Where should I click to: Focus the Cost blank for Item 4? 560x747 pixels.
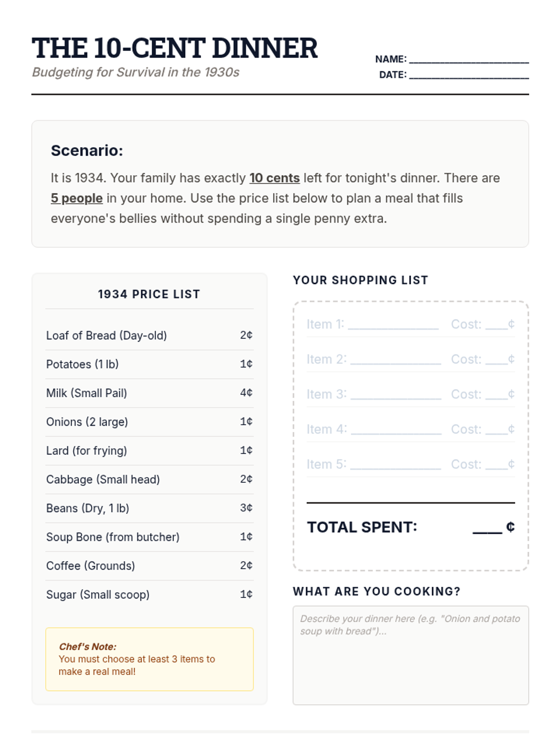(496, 430)
